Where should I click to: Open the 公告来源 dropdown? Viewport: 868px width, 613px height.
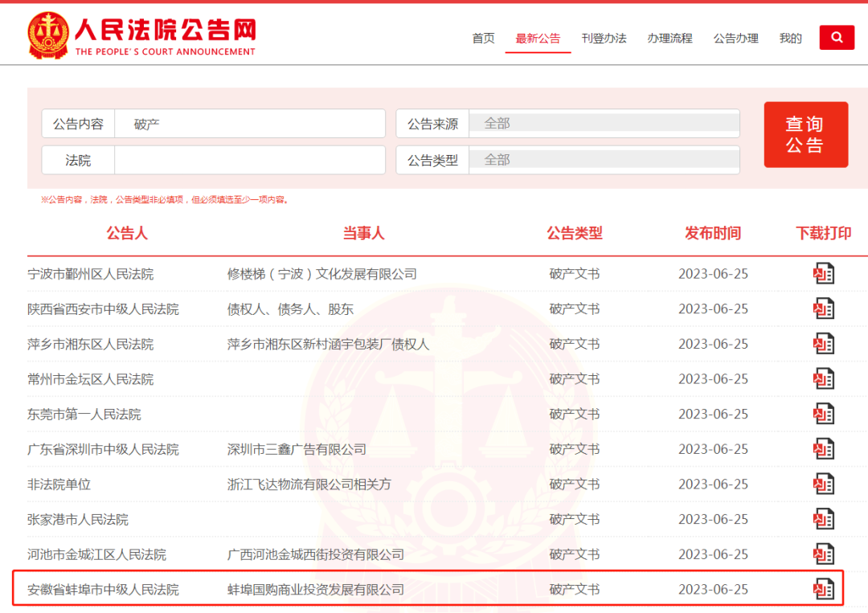(x=604, y=124)
